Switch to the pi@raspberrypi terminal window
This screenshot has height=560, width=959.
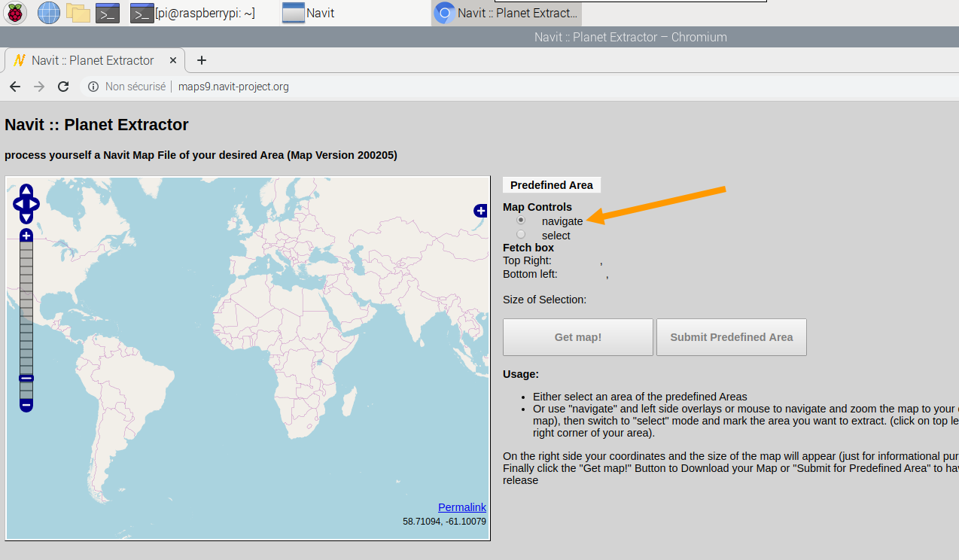coord(193,13)
